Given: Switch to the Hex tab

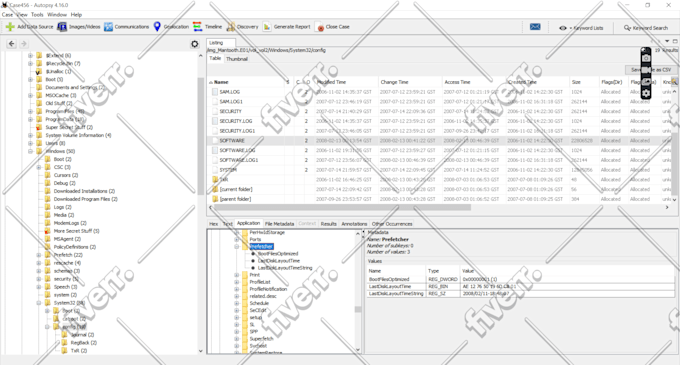Looking at the screenshot, I should tap(214, 224).
